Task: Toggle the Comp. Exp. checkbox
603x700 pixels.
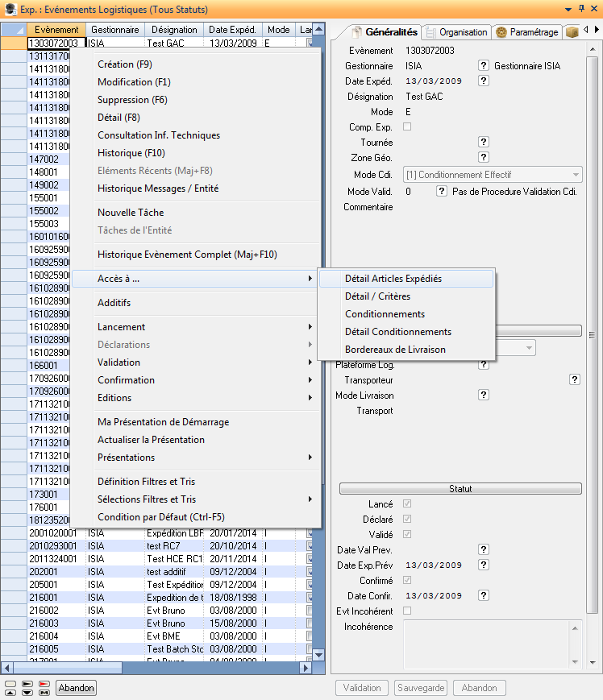Action: (407, 126)
